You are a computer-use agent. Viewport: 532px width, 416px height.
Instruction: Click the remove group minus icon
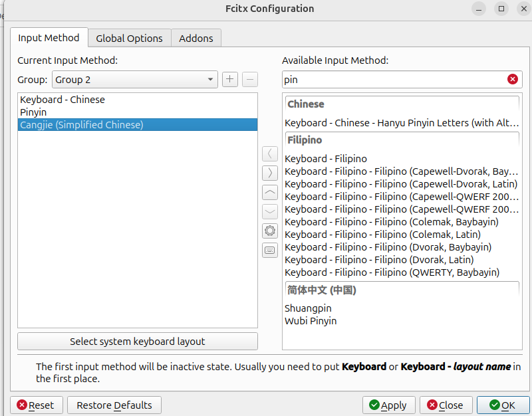[x=250, y=79]
